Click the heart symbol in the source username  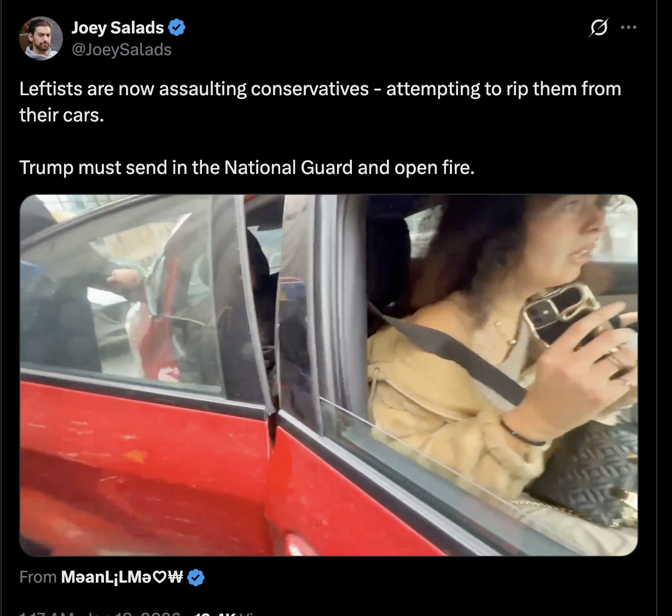coord(160,577)
